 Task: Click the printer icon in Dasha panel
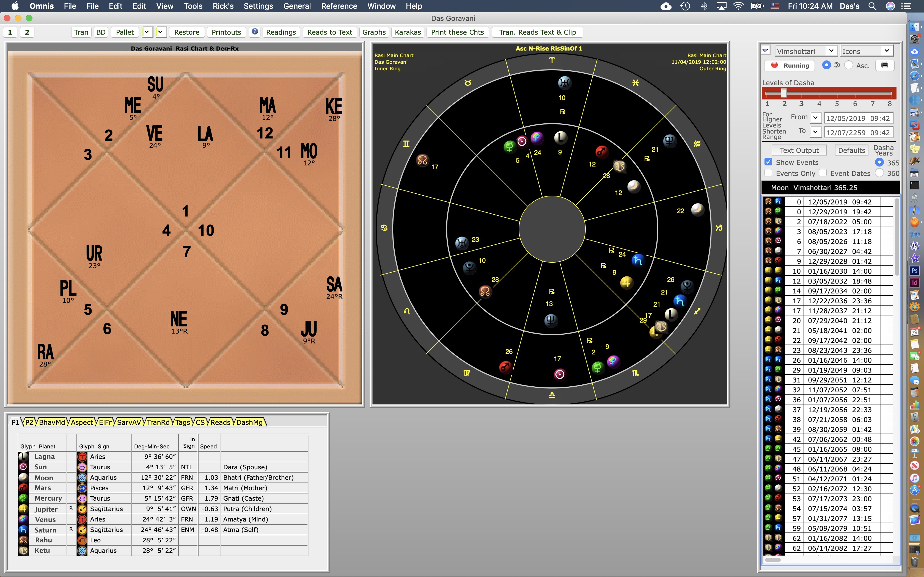point(884,65)
